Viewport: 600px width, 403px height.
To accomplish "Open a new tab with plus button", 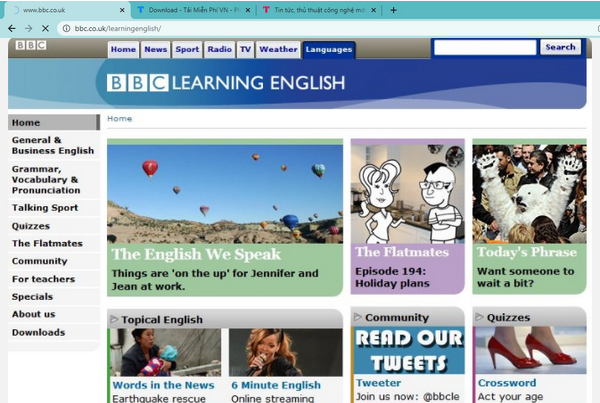I will coord(393,10).
